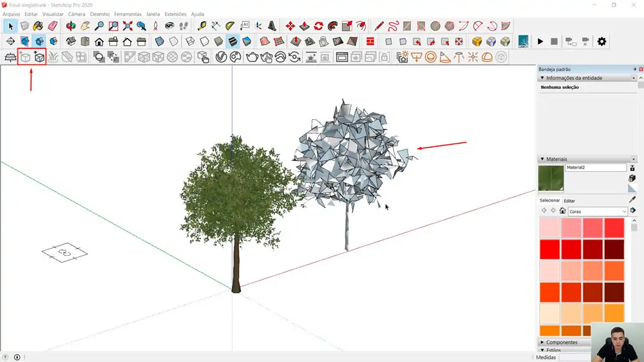Select the Protractor tool

[230, 26]
